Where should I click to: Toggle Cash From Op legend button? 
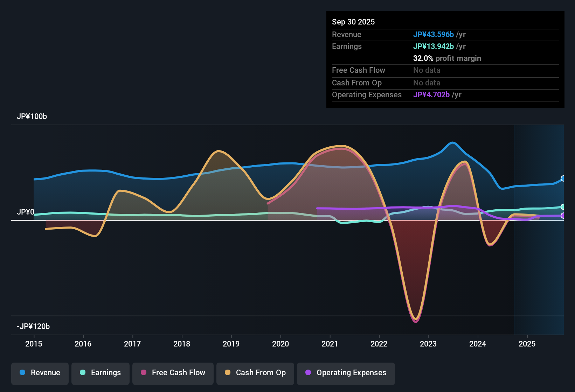(255, 373)
